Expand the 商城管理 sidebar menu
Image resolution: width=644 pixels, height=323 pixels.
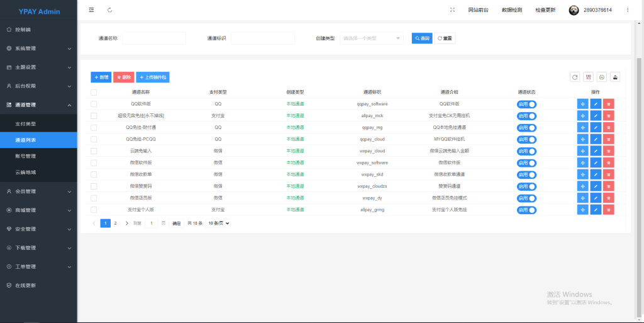38,210
